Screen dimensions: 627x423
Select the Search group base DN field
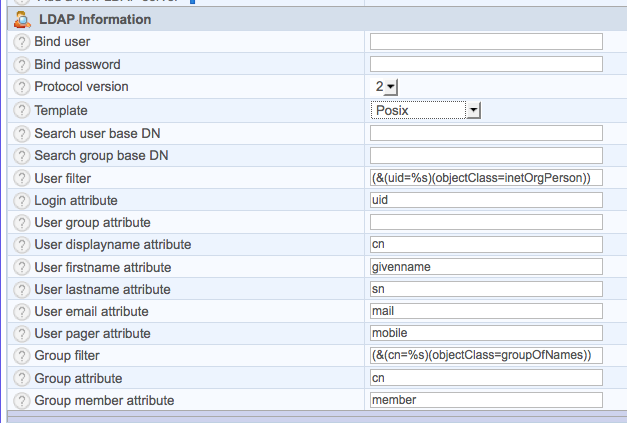click(486, 155)
